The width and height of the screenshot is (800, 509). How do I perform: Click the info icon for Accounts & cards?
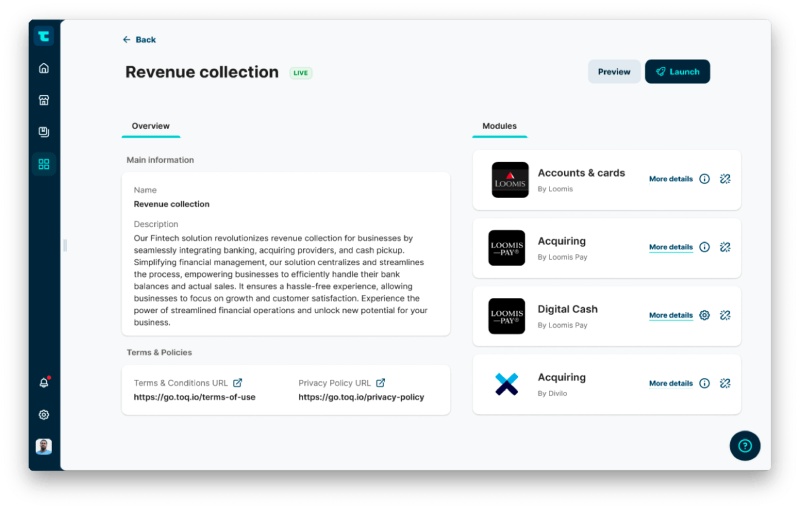[x=704, y=179]
